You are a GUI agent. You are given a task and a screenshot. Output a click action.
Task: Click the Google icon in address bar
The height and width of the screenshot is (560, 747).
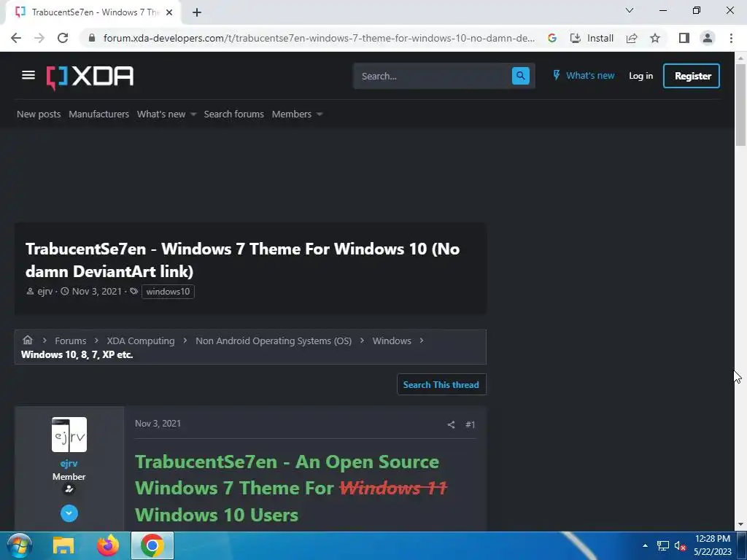pos(551,38)
